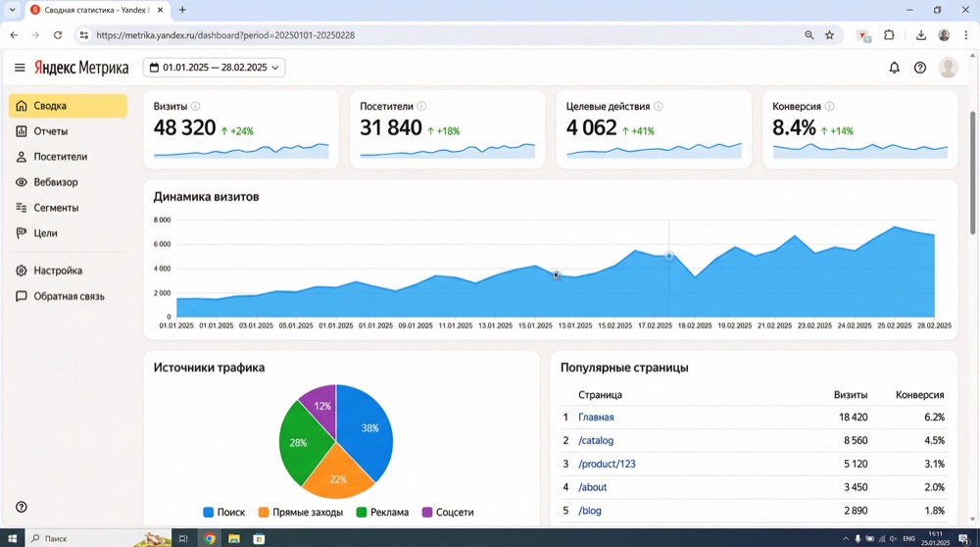Click the user avatar in Metrika header
980x547 pixels.
pyautogui.click(x=948, y=68)
